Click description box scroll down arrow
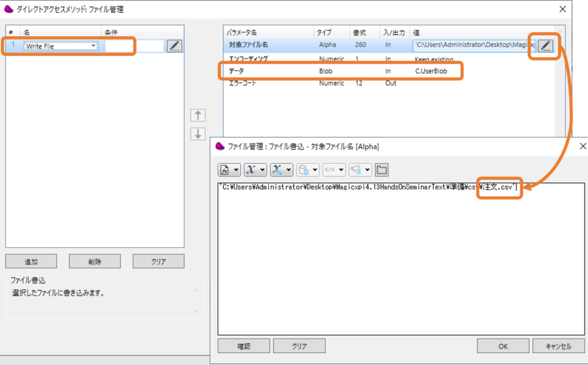Image resolution: width=588 pixels, height=365 pixels. click(197, 311)
